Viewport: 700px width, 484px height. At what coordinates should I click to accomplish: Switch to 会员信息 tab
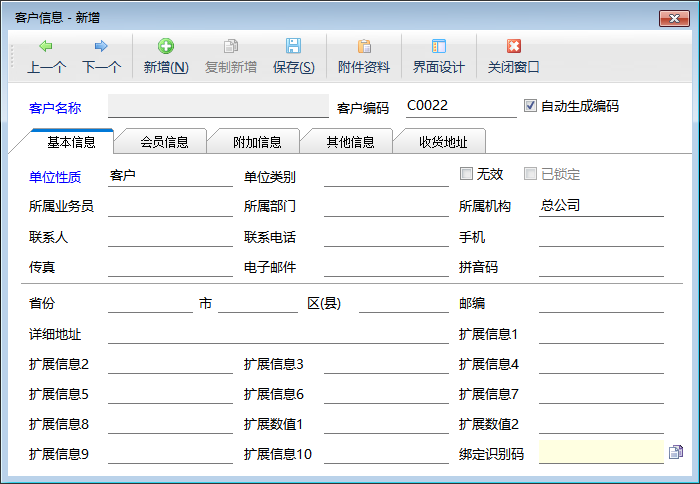point(164,142)
